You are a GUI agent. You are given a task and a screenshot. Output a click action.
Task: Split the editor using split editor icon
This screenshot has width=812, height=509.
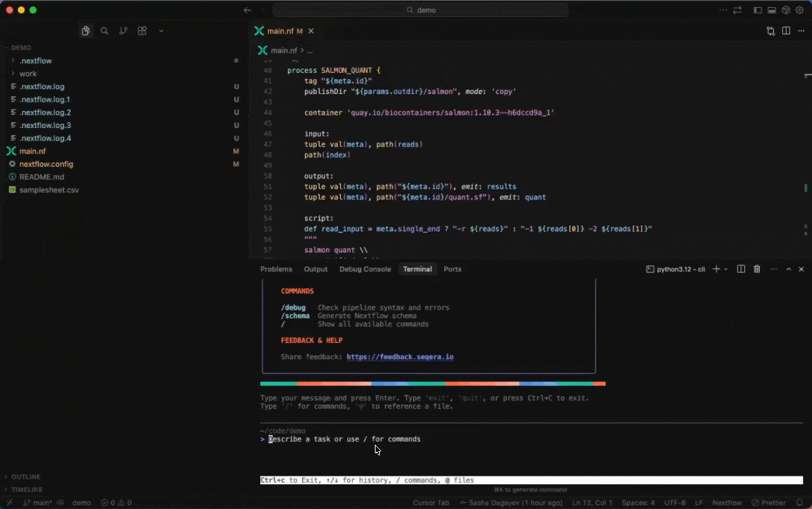click(x=786, y=31)
